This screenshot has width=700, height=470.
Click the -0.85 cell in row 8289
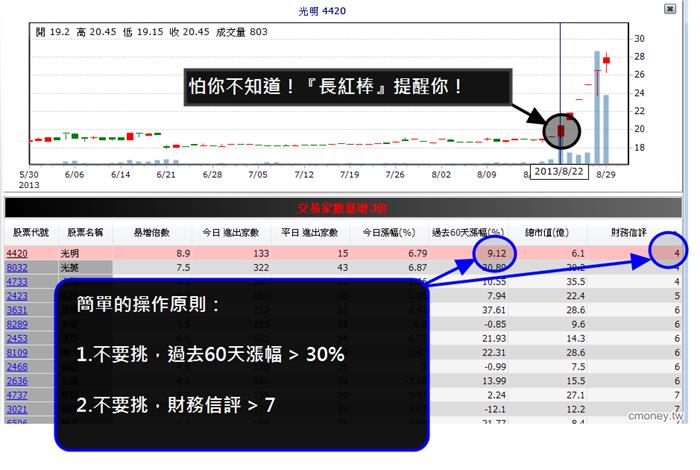click(496, 324)
